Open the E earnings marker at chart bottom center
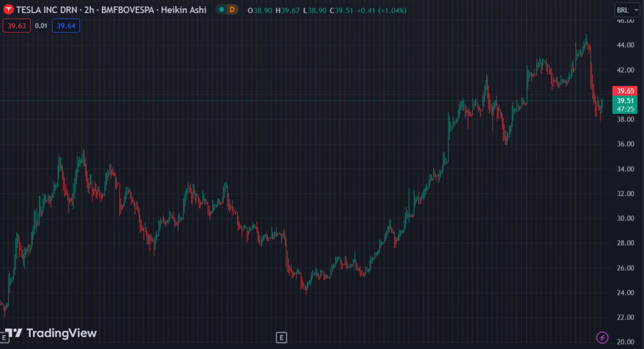 [x=281, y=338]
